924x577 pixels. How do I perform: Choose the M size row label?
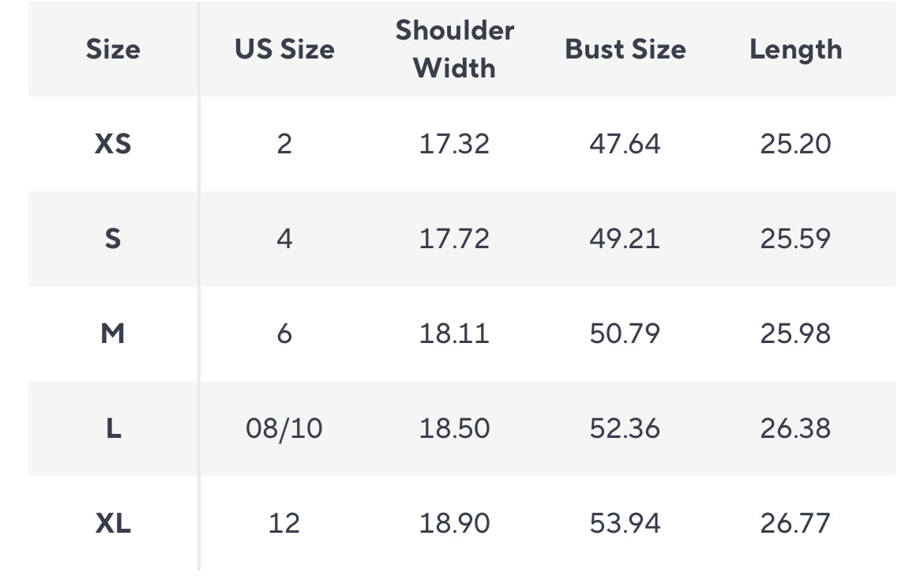pyautogui.click(x=113, y=334)
